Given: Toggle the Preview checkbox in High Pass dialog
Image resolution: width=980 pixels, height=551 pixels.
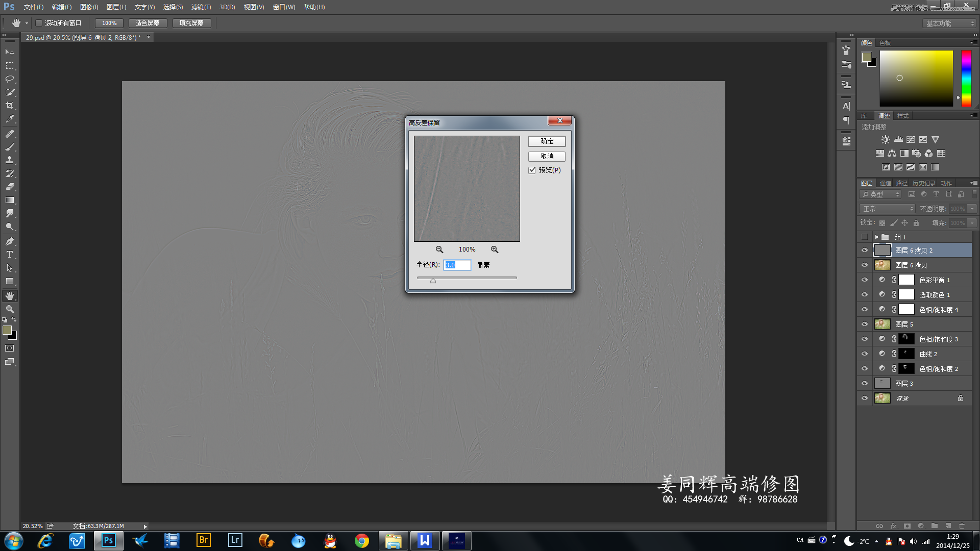Looking at the screenshot, I should tap(532, 170).
